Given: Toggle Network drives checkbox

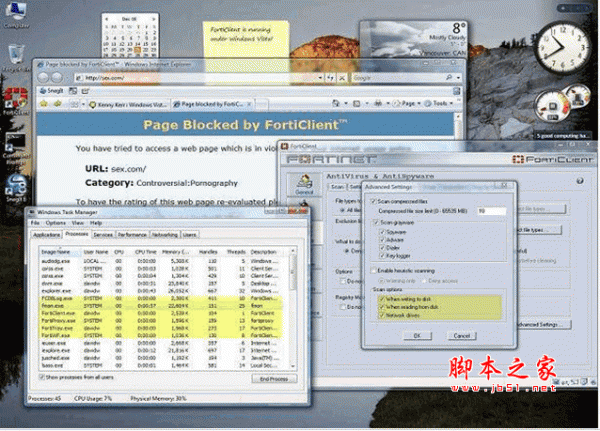Looking at the screenshot, I should coord(382,315).
